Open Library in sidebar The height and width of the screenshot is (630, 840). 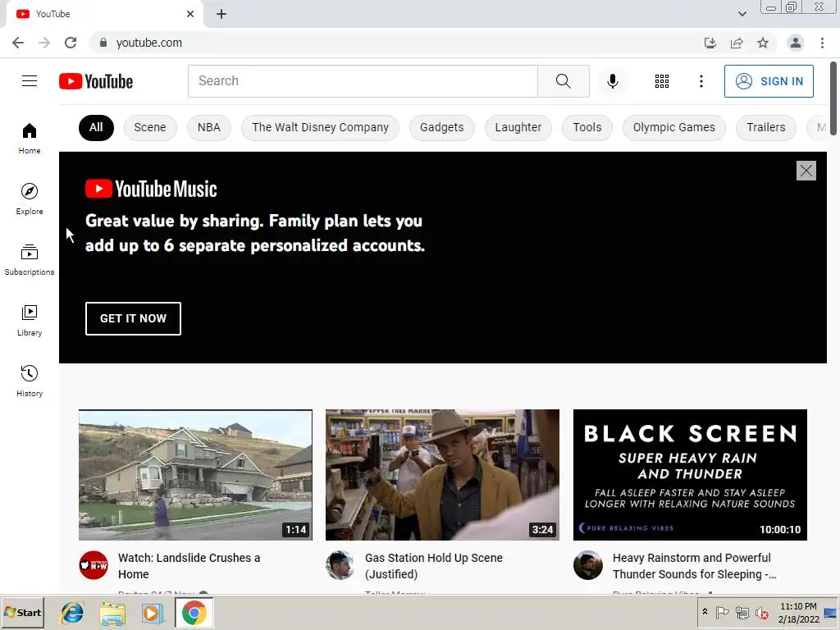coord(30,321)
